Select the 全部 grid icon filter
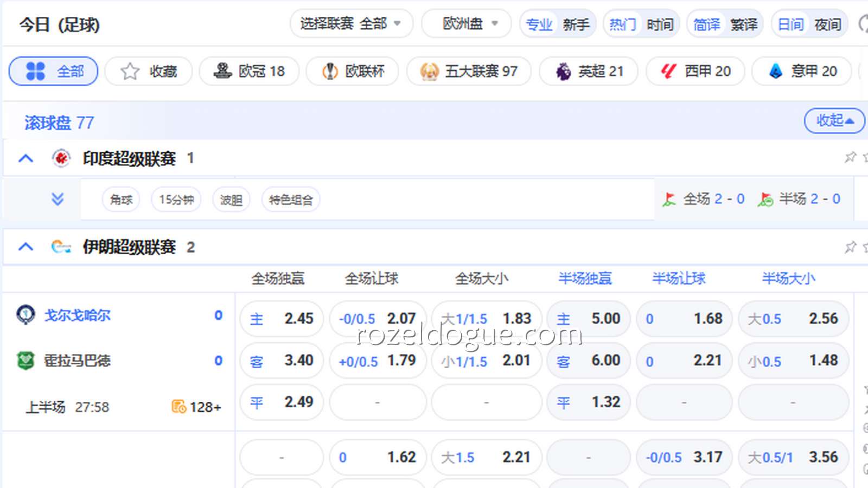This screenshot has width=868, height=488. (53, 71)
